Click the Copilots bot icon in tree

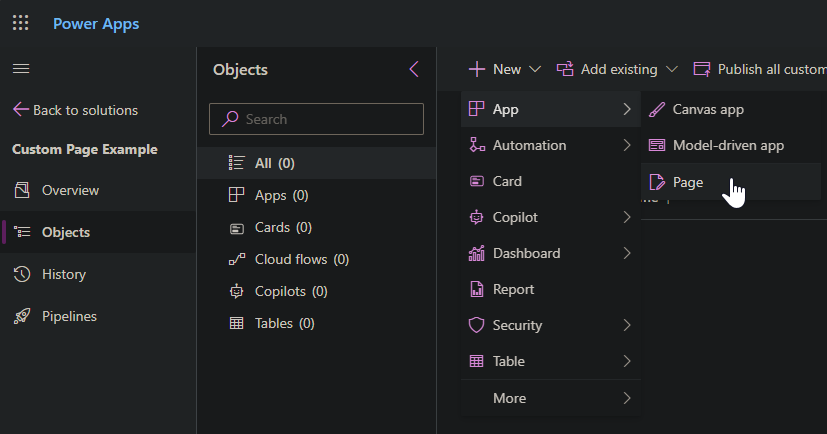pos(237,291)
